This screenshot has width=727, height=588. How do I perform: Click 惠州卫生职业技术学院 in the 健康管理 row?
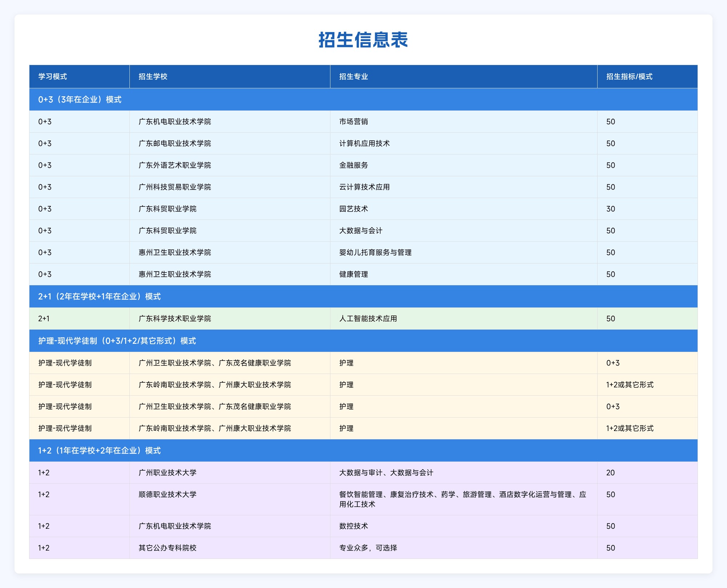pos(230,274)
